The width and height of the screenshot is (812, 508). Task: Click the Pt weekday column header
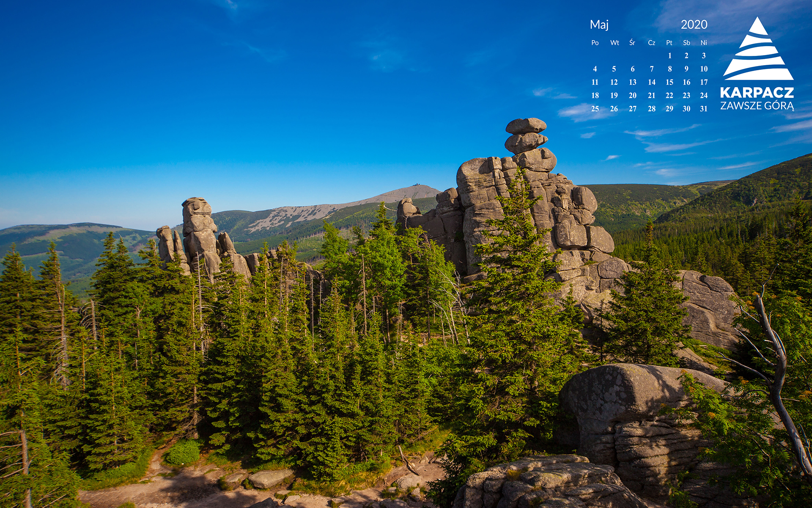click(669, 43)
